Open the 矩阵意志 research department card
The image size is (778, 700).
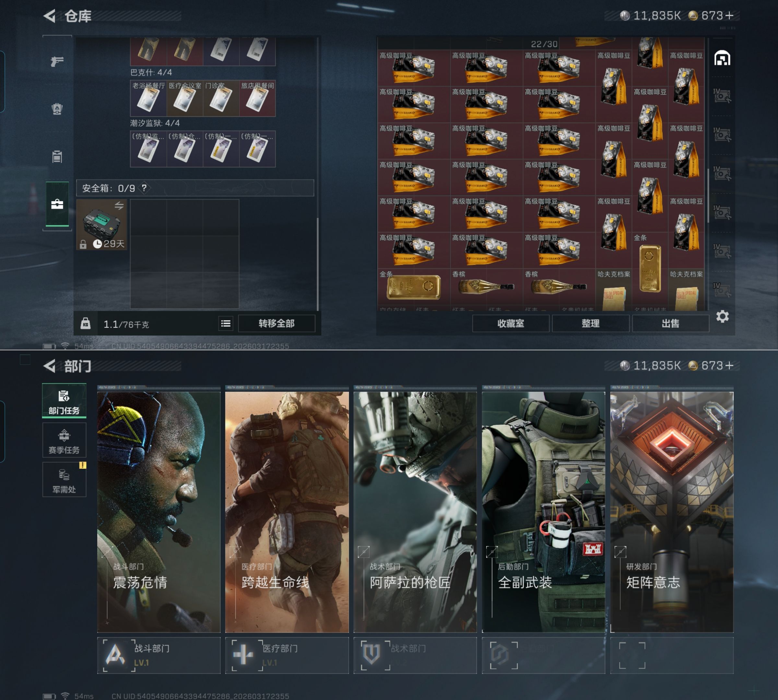[x=671, y=511]
